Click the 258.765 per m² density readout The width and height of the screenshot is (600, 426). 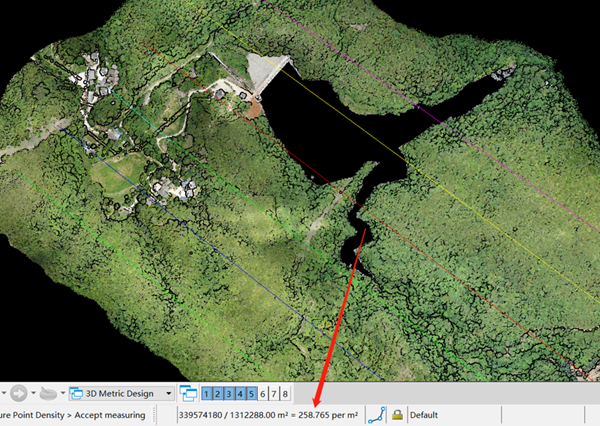point(328,415)
